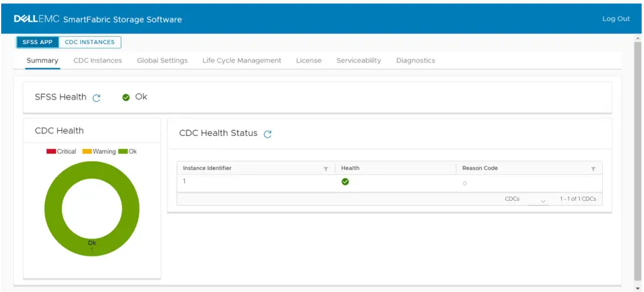Switch to the Life Cycle Management tab

click(x=242, y=61)
